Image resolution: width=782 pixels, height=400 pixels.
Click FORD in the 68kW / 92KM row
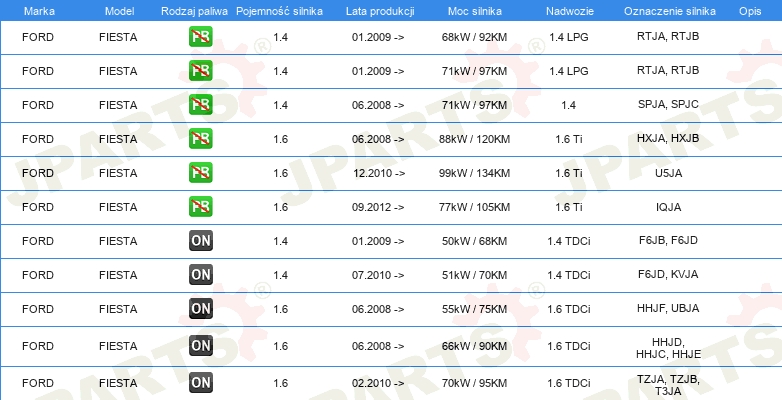coord(38,37)
